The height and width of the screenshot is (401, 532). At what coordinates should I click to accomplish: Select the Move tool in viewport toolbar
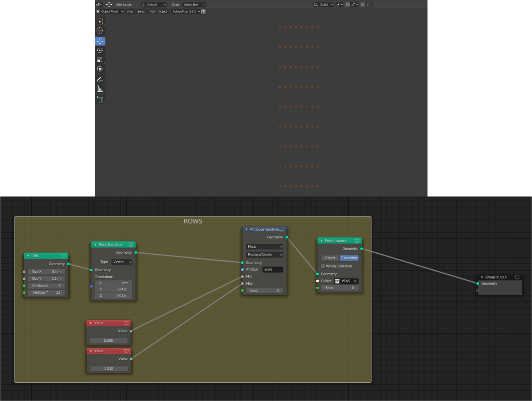click(x=100, y=41)
